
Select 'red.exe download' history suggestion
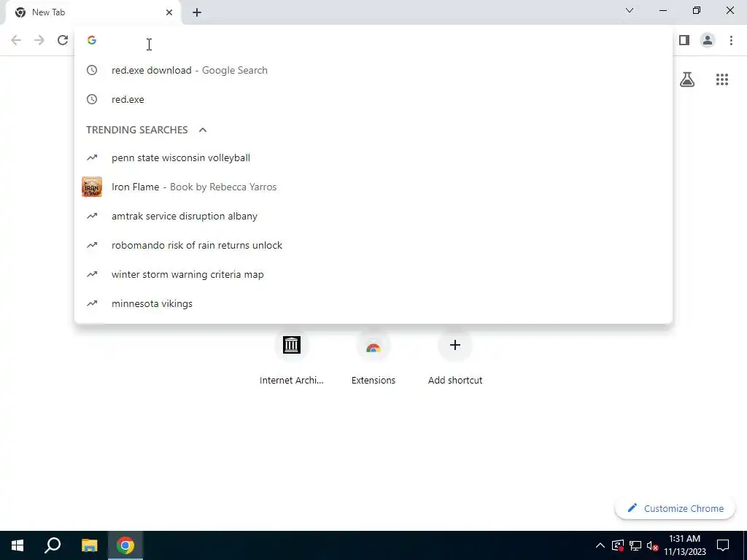pos(373,71)
